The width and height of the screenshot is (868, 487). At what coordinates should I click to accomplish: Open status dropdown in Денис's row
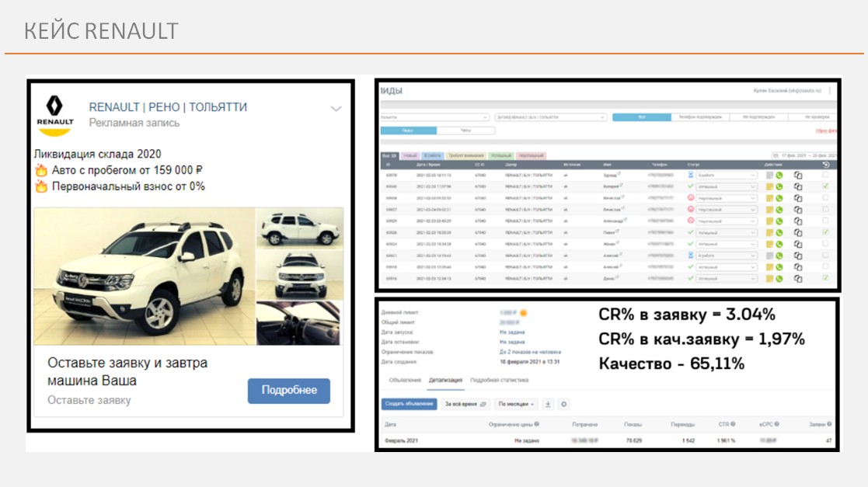coord(727,279)
